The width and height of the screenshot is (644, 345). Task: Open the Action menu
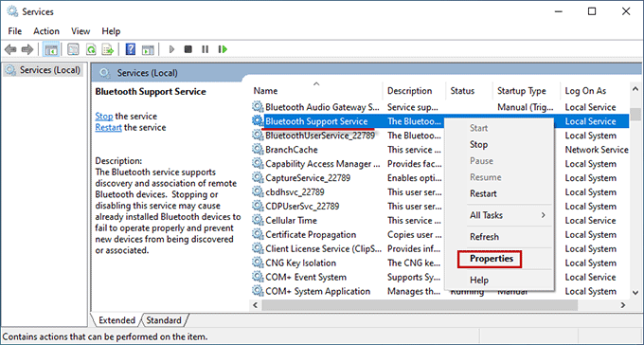coord(46,31)
